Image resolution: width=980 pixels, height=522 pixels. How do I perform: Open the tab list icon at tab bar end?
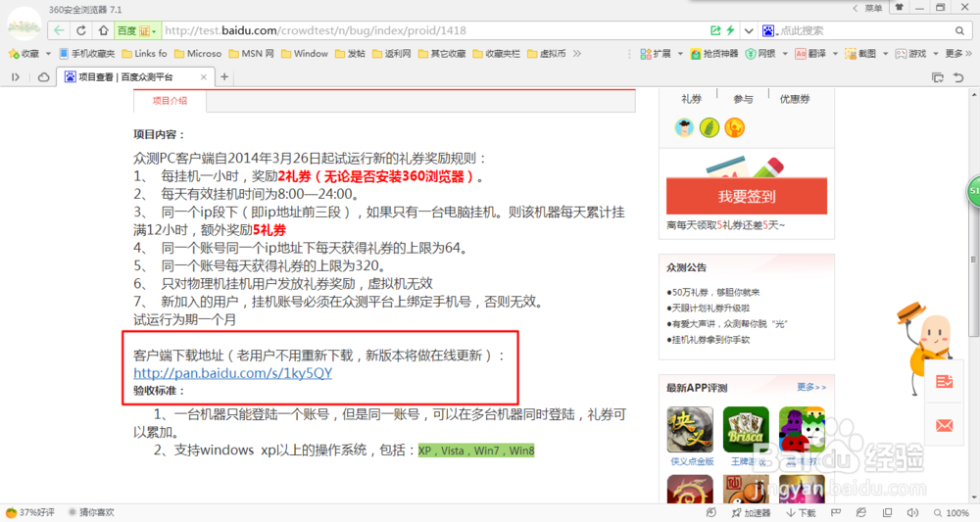(938, 77)
